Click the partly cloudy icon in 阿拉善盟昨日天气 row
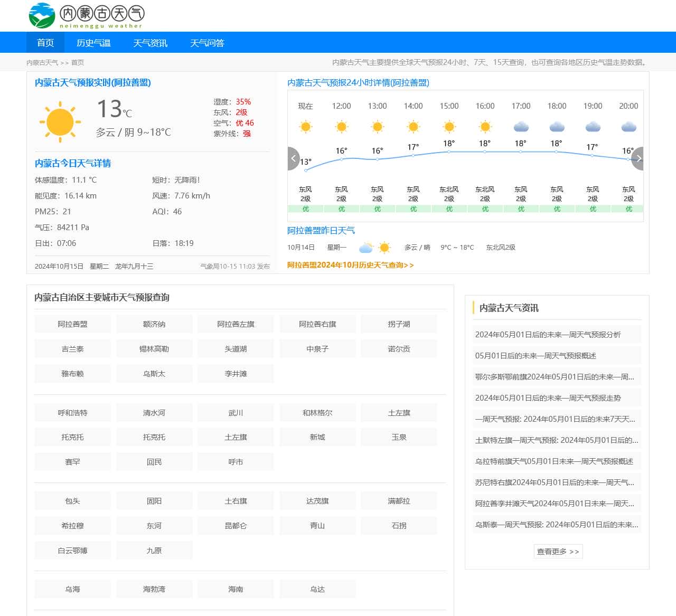The image size is (676, 616). [373, 247]
